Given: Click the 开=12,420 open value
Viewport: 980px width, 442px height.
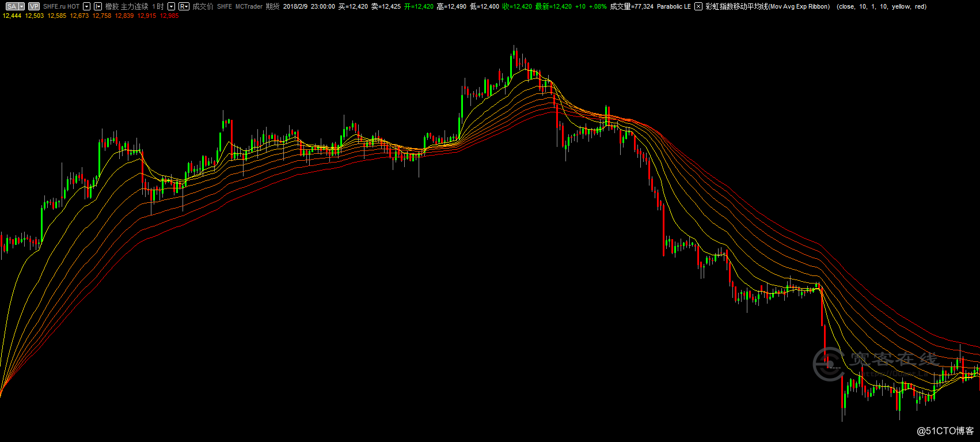Looking at the screenshot, I should point(419,6).
